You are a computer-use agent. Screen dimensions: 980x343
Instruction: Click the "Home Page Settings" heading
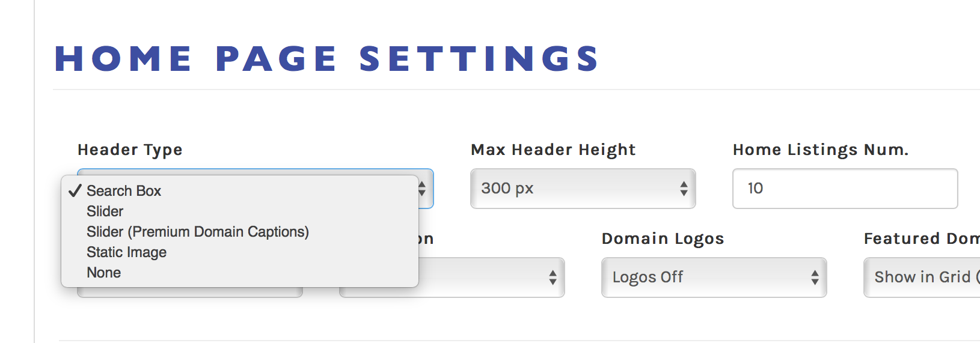tap(327, 59)
